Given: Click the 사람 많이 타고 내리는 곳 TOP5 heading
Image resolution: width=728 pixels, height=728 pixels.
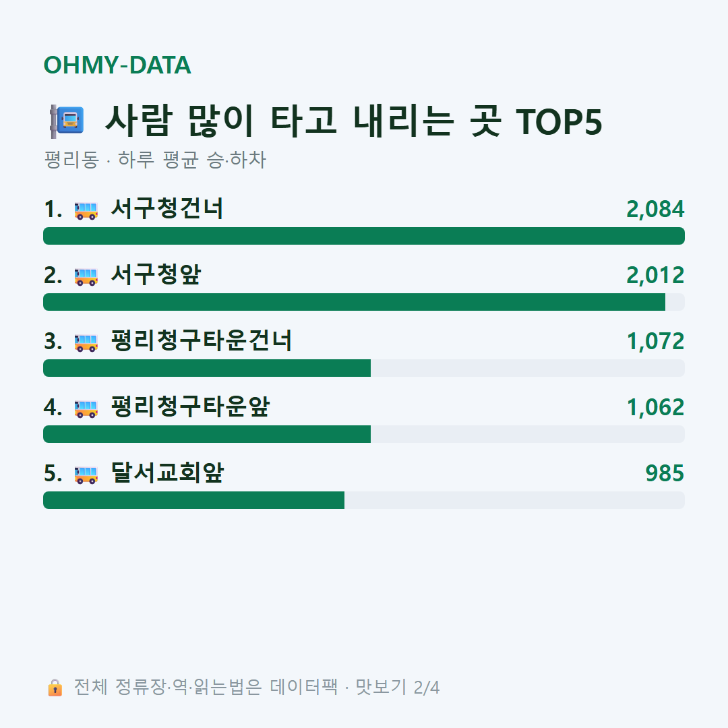Looking at the screenshot, I should click(354, 121).
